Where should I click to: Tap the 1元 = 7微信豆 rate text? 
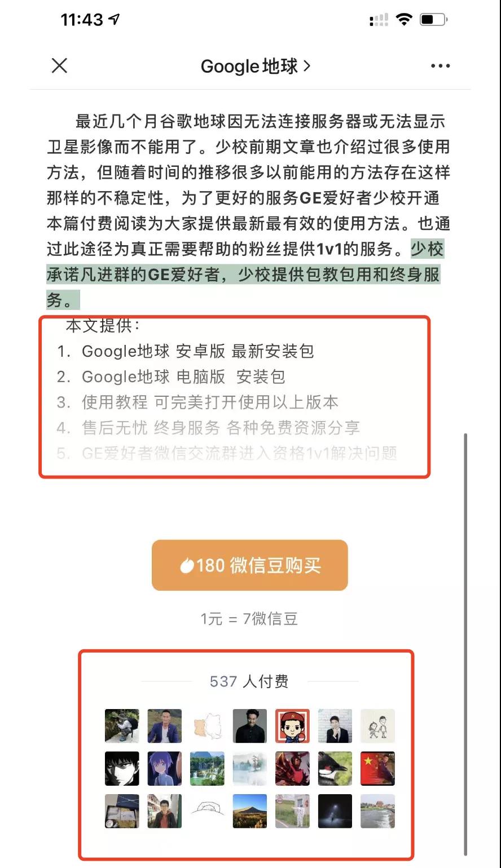pyautogui.click(x=249, y=619)
